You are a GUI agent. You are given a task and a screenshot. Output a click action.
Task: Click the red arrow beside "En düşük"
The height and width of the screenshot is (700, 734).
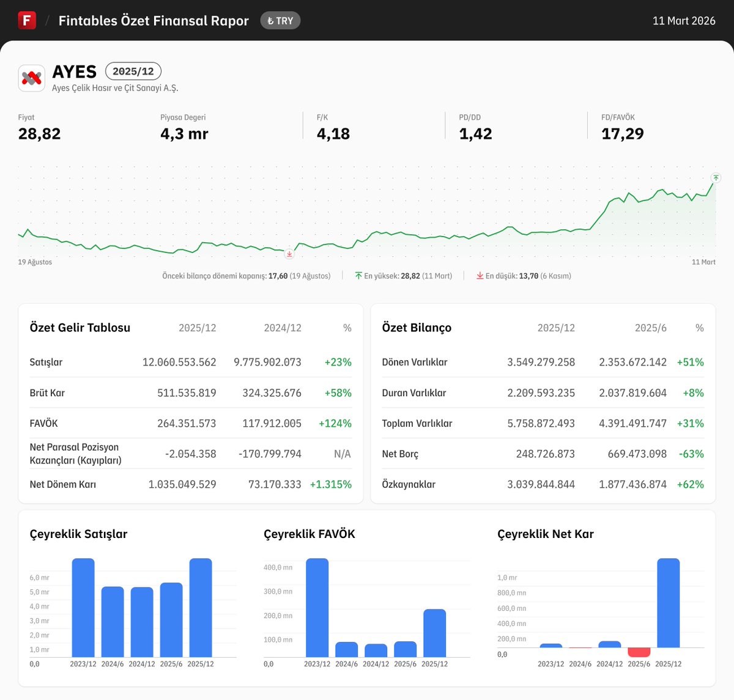tap(480, 276)
